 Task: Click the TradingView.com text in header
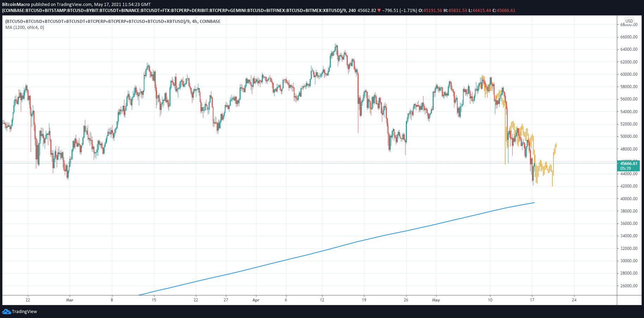tap(74, 5)
